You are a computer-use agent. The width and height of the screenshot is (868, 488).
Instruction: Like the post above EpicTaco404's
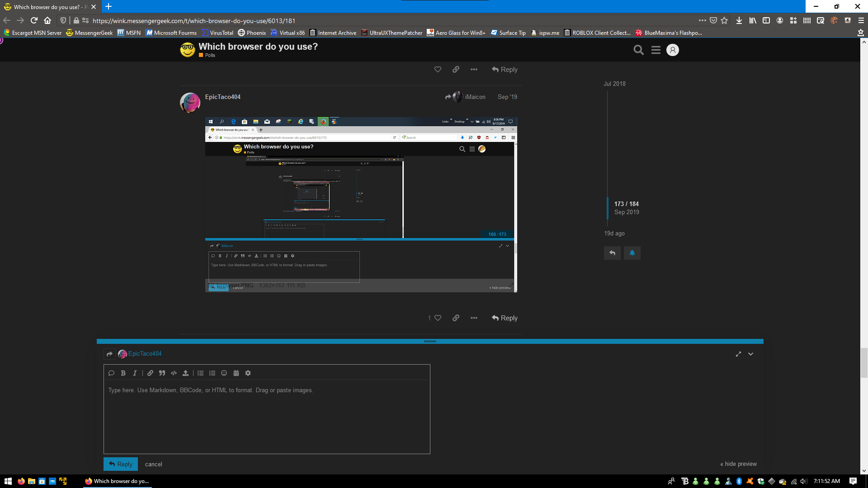tap(438, 70)
